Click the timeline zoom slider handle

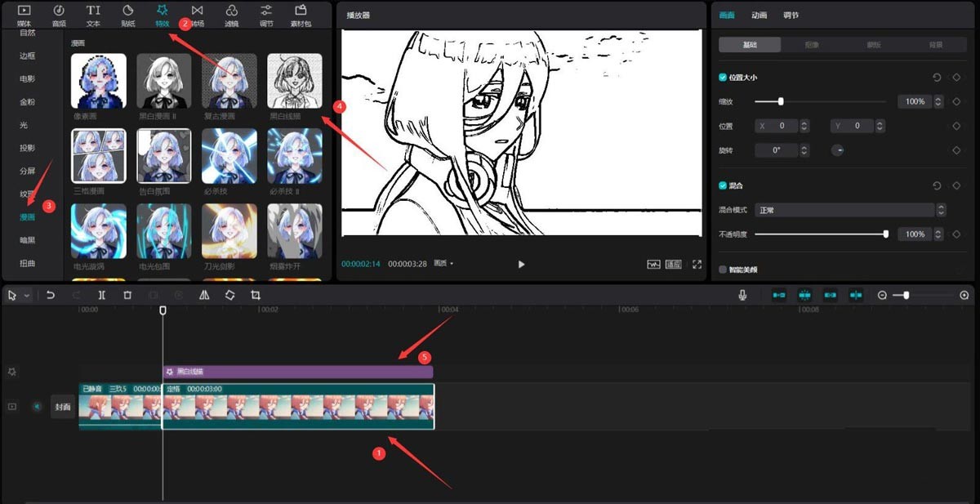pyautogui.click(x=906, y=295)
